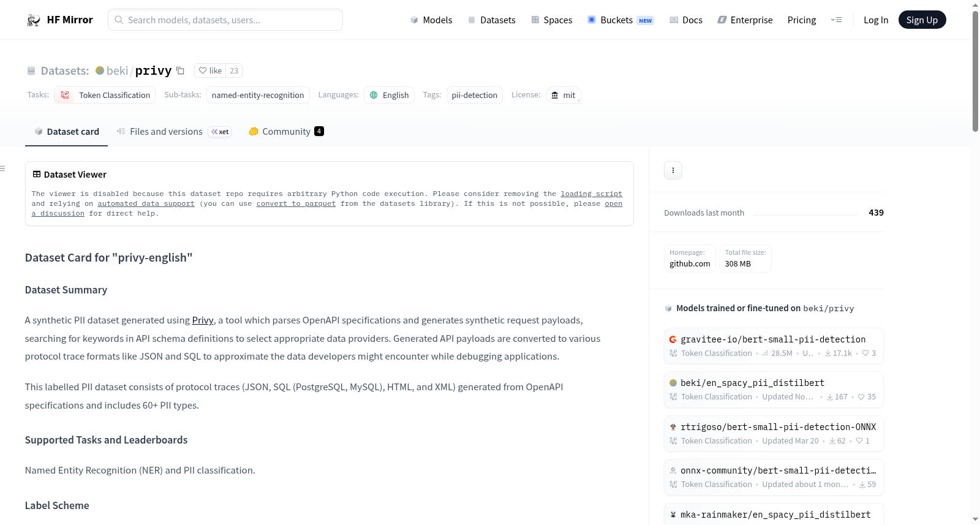This screenshot has width=980, height=525.
Task: Follow the loading script link
Action: coord(592,194)
